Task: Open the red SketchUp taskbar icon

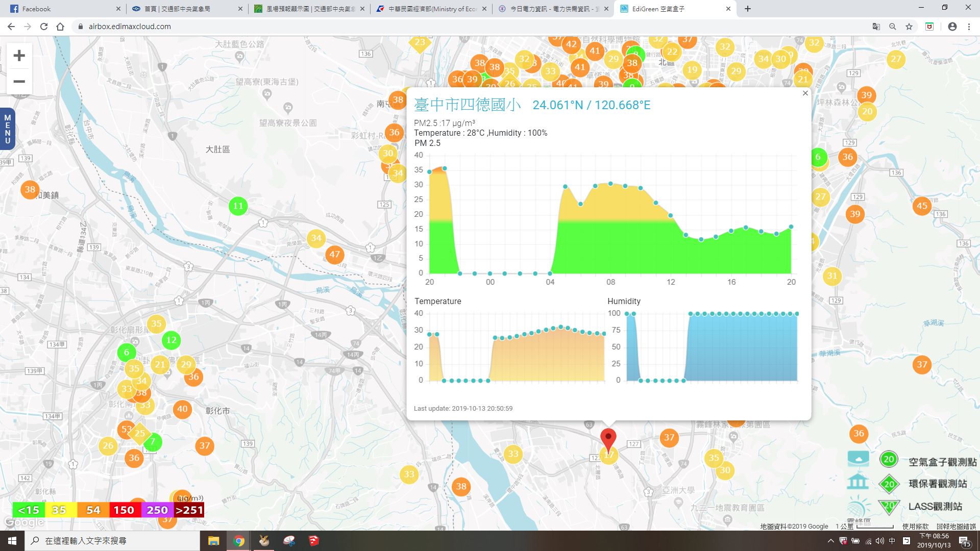Action: 314,541
